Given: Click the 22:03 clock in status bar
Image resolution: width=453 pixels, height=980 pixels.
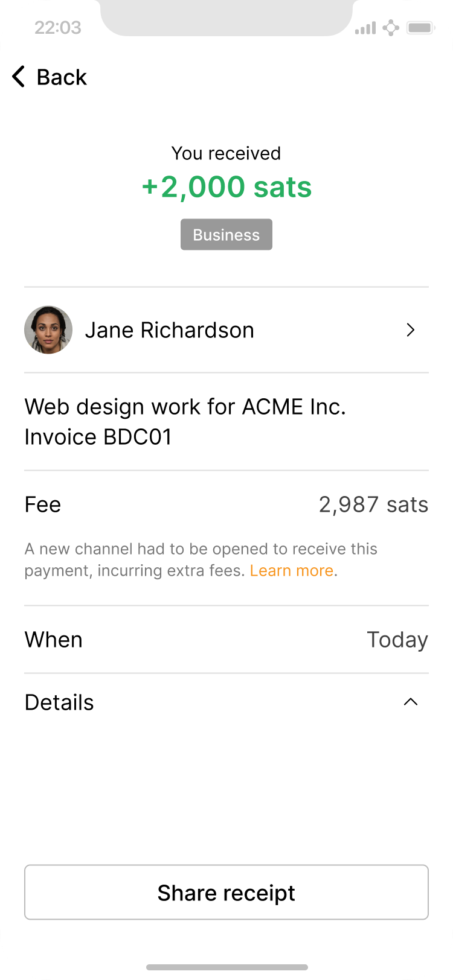Looking at the screenshot, I should [x=57, y=28].
